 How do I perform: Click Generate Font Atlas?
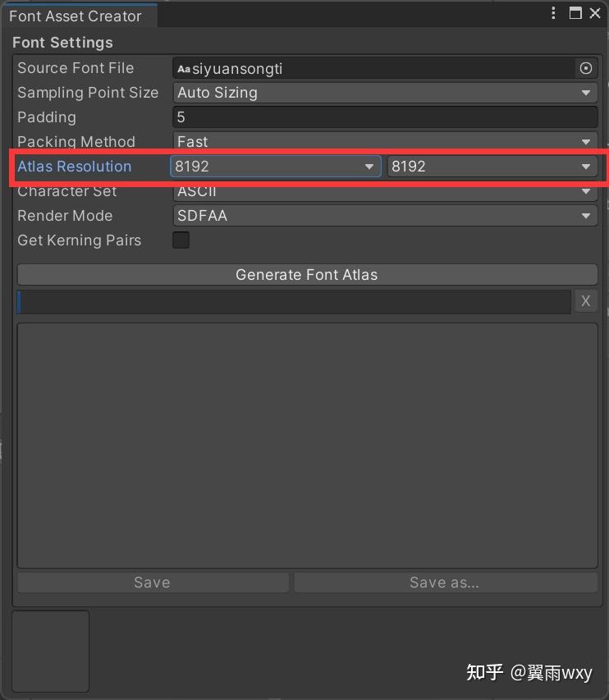point(306,274)
